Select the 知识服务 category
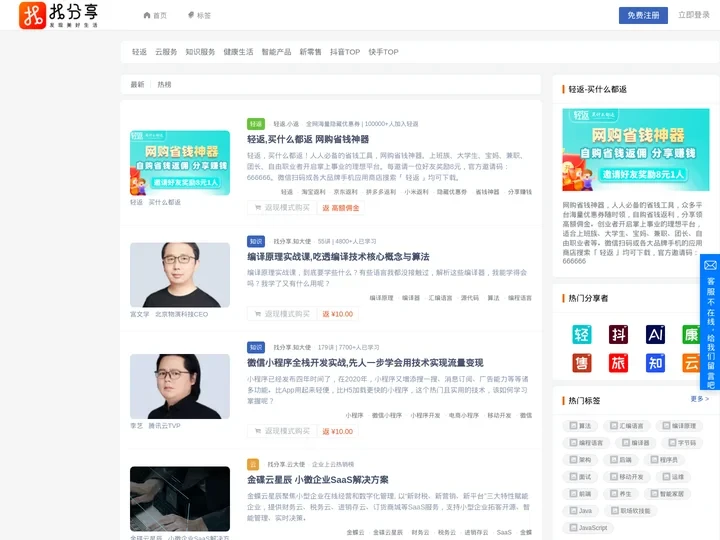The image size is (720, 540). (200, 52)
